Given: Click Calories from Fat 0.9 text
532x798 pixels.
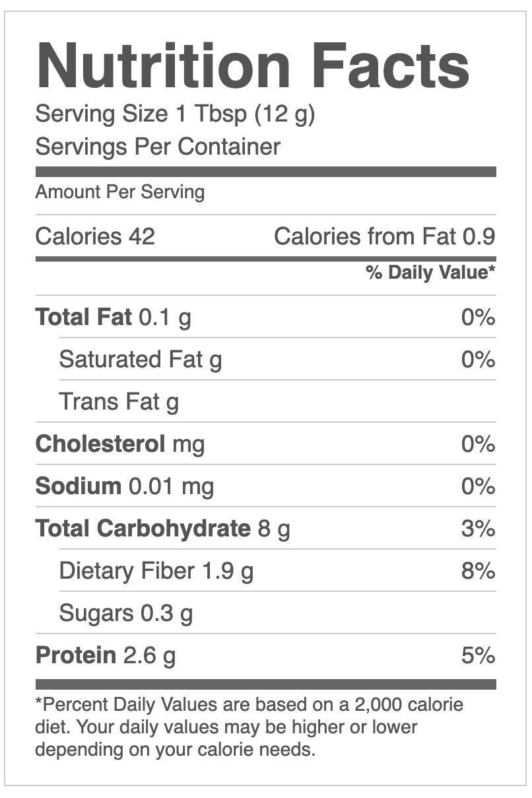Looking at the screenshot, I should pyautogui.click(x=384, y=236).
